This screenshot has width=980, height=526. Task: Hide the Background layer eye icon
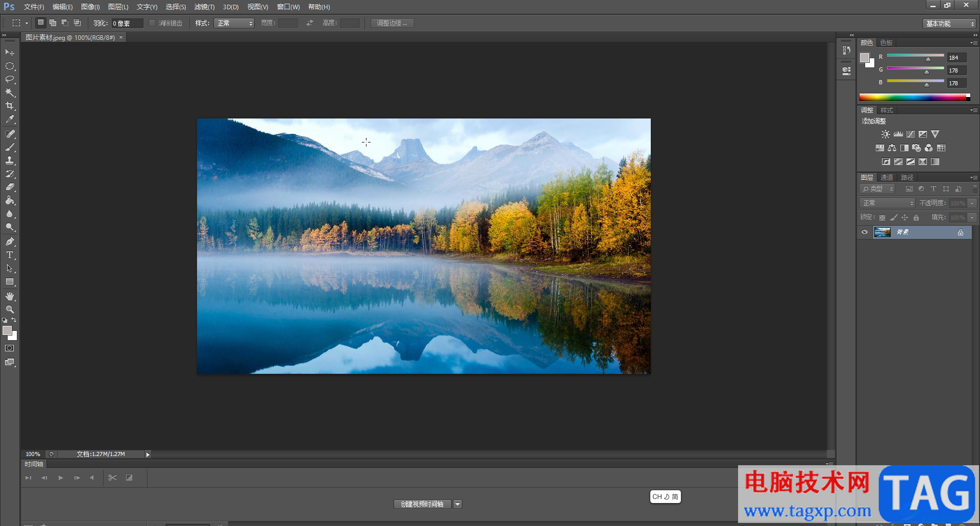point(865,232)
